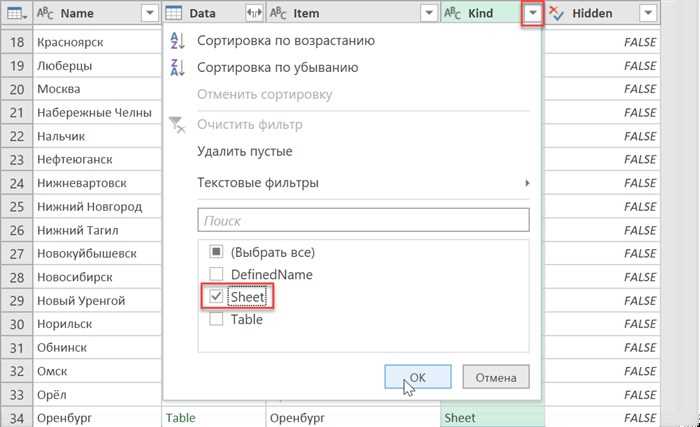Open the Name column filter dropdown
Image resolution: width=700 pixels, height=427 pixels.
(150, 13)
